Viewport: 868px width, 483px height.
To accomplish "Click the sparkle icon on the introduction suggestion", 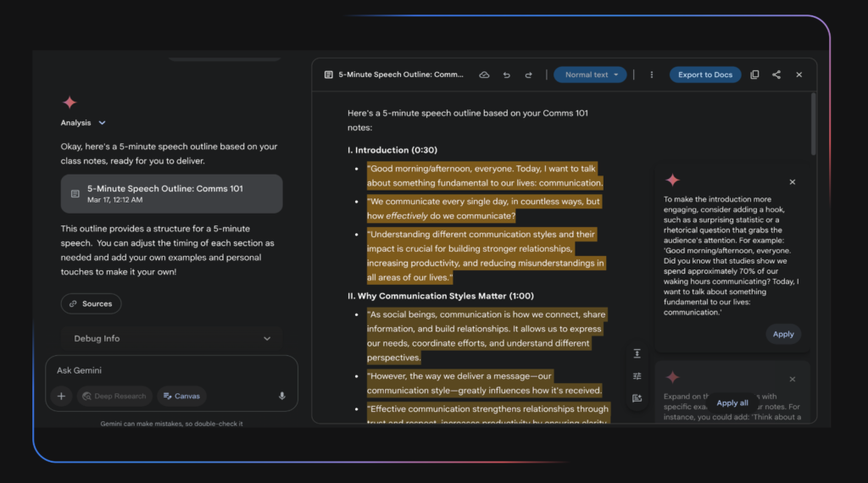I will tap(672, 180).
